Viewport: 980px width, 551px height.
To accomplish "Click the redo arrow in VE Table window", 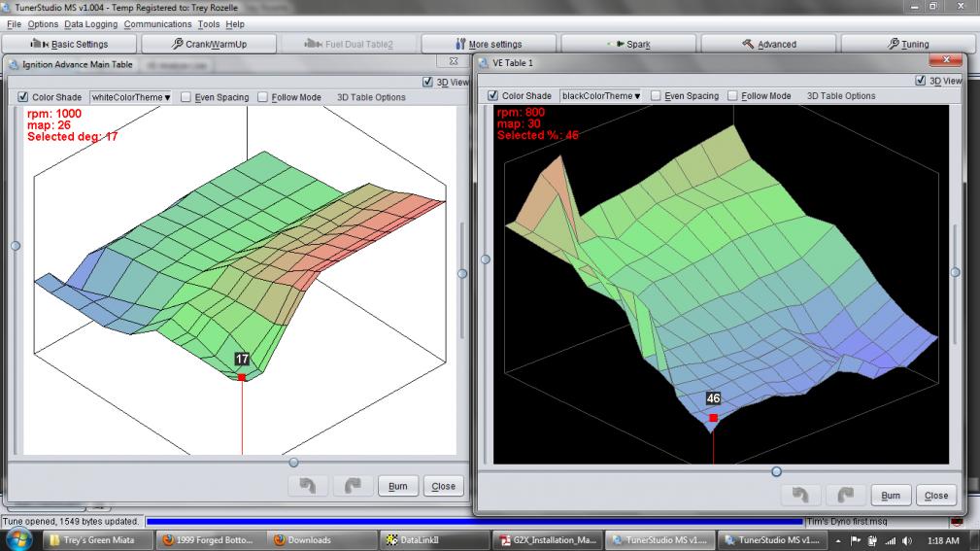I will [x=845, y=495].
